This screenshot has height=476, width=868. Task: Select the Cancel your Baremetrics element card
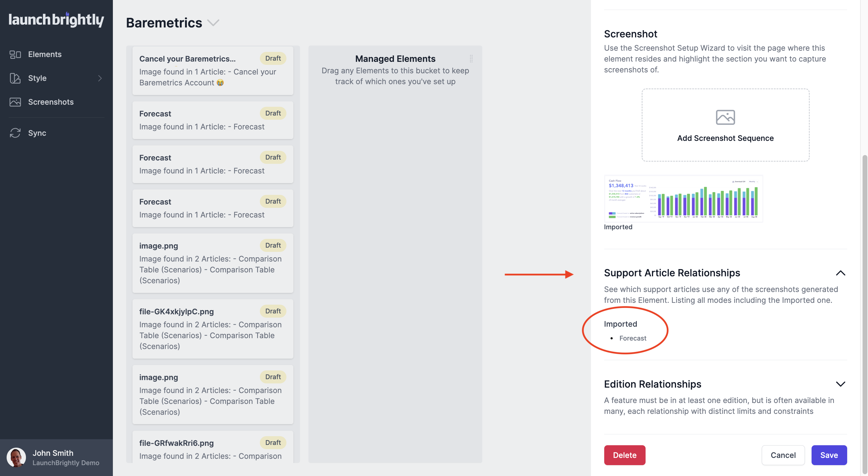[212, 70]
